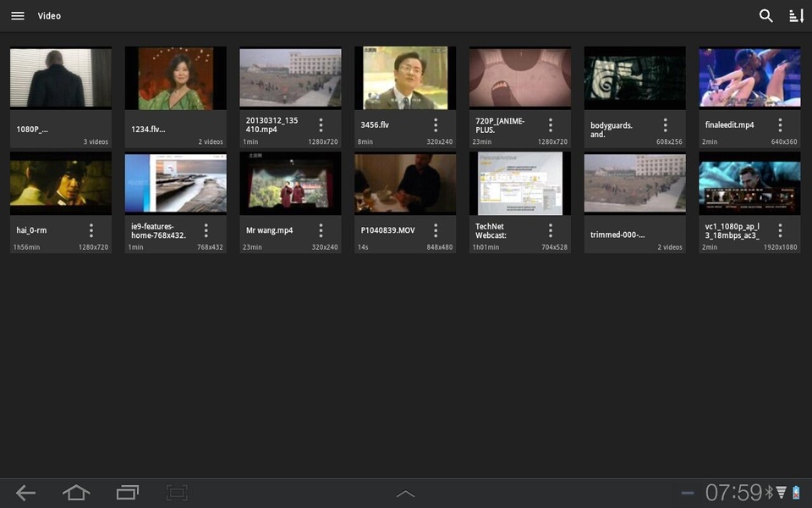Tap the "1h56min" duration label

pos(26,247)
